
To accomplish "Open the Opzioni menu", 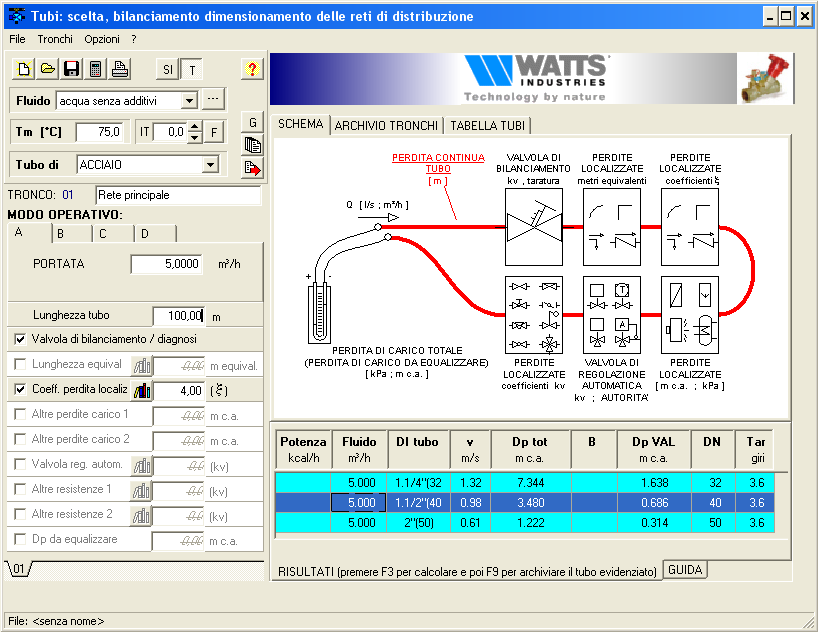I will (x=102, y=39).
